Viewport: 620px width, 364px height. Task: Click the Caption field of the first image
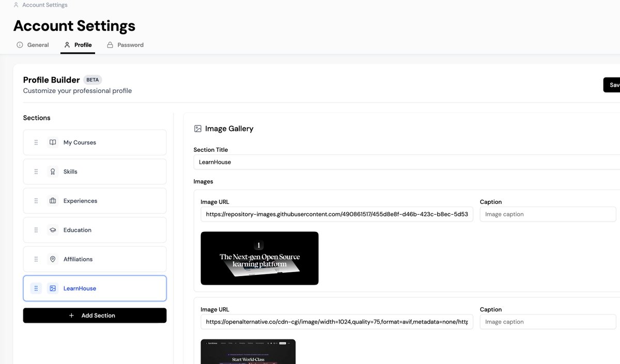click(548, 214)
